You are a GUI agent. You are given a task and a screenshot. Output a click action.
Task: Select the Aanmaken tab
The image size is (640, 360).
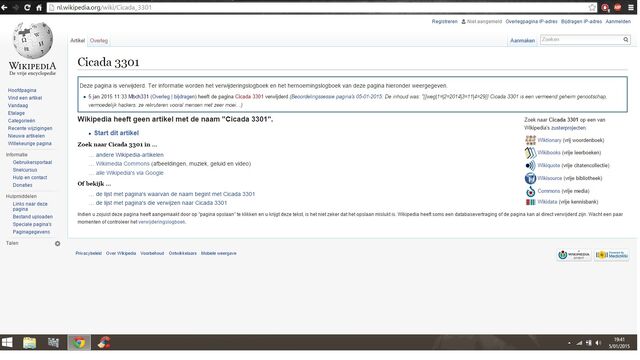(x=522, y=40)
